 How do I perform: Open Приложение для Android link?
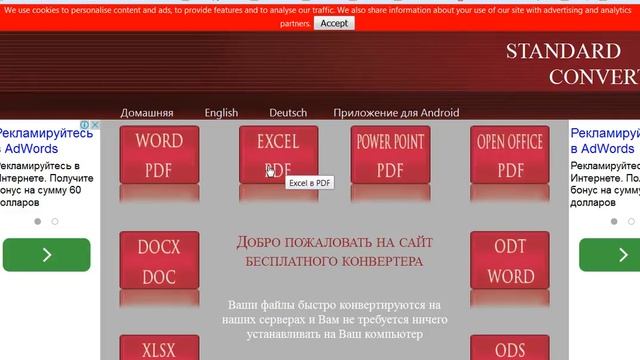pyautogui.click(x=396, y=113)
